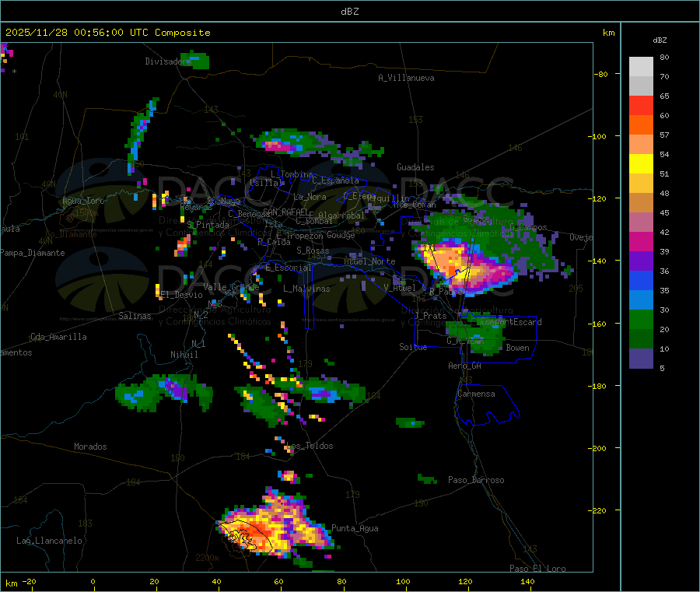Viewport: 700px width, 592px height.
Task: Click the '-20' km tick on the bottom axis
Action: tap(30, 581)
